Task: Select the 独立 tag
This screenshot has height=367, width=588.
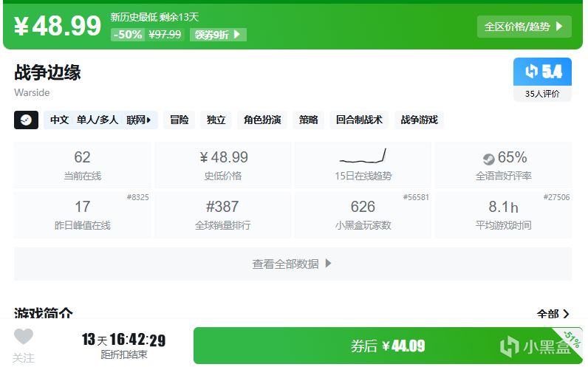Action: pyautogui.click(x=216, y=120)
